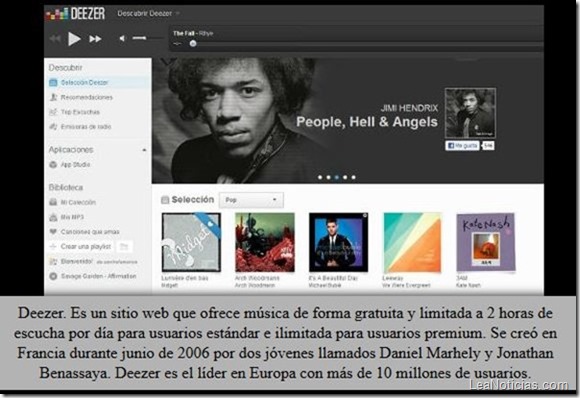Click the song title The Fall

(183, 33)
